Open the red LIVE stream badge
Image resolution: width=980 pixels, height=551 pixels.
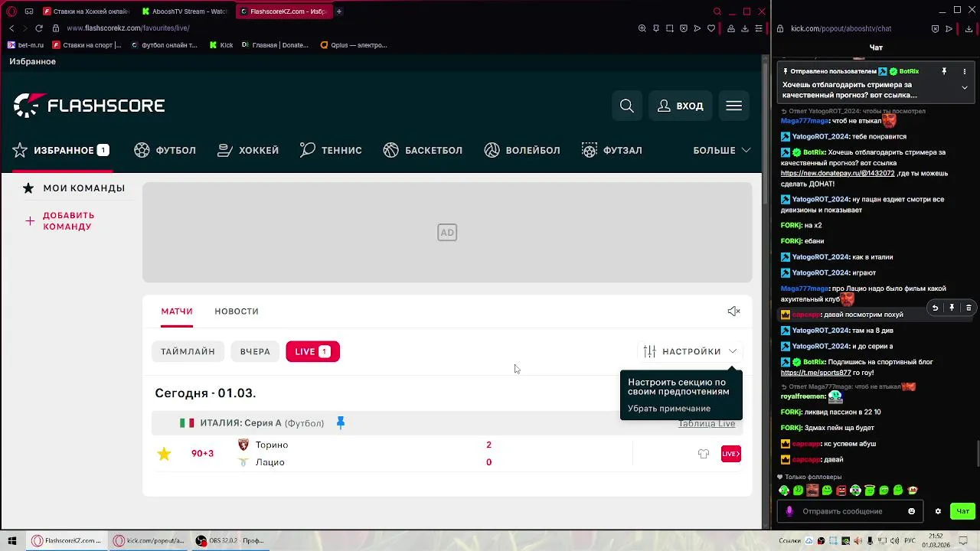click(x=731, y=454)
